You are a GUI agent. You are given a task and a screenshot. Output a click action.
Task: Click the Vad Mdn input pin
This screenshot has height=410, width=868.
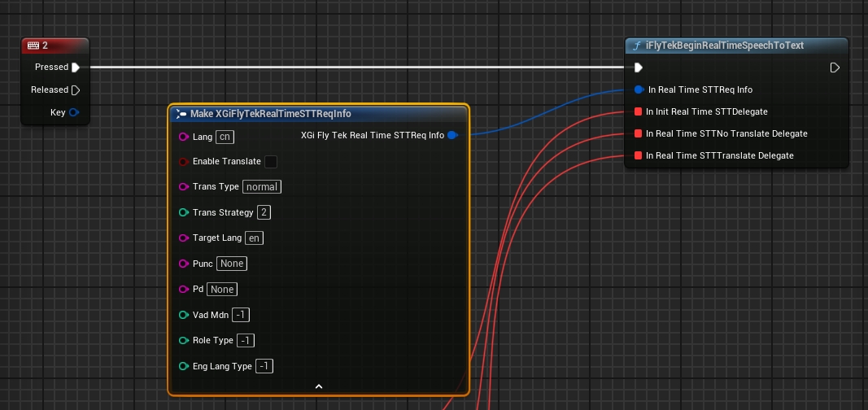tap(184, 315)
